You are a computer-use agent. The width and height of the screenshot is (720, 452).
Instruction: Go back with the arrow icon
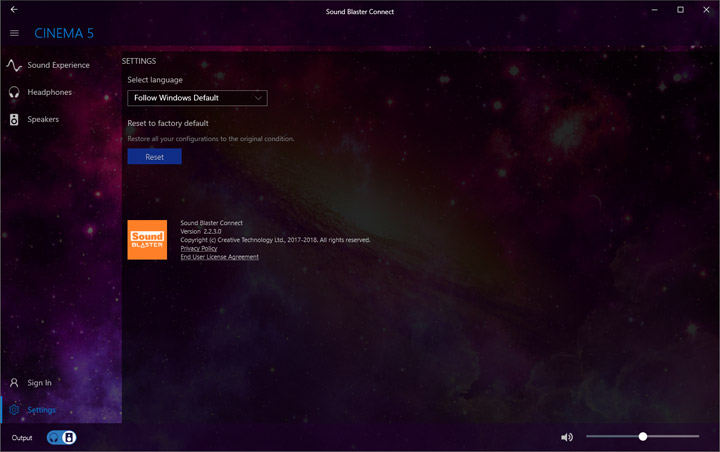pyautogui.click(x=14, y=9)
